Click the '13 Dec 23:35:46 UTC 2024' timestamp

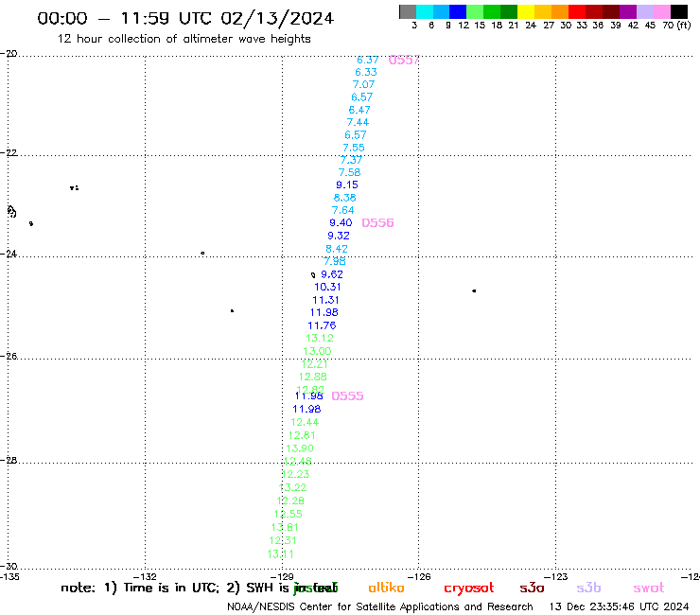pos(620,606)
